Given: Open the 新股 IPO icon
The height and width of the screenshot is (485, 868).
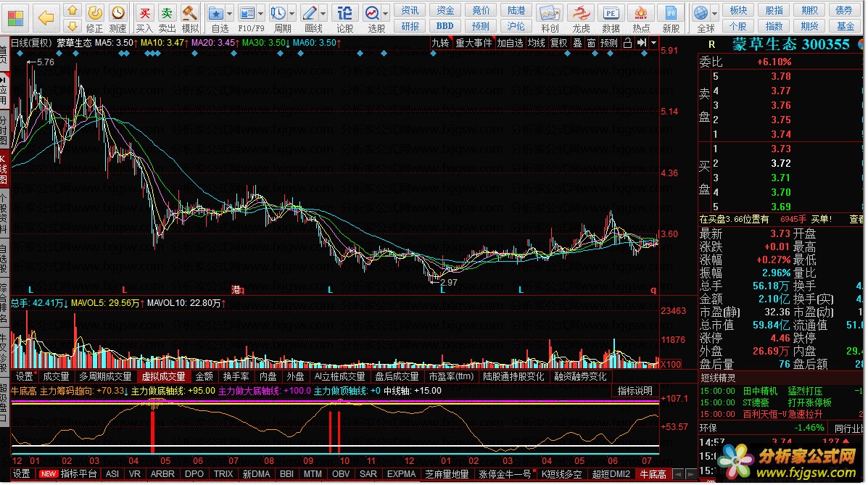Looking at the screenshot, I should tap(671, 18).
